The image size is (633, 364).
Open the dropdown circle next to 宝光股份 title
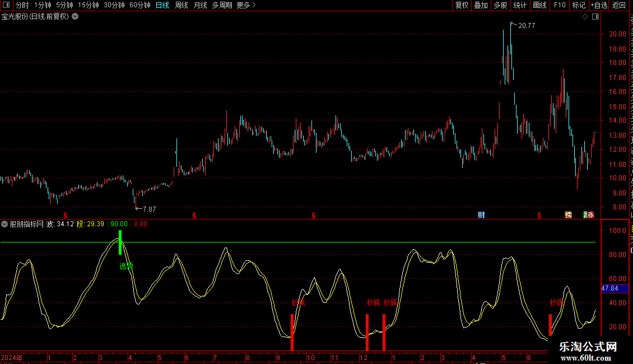(x=75, y=17)
